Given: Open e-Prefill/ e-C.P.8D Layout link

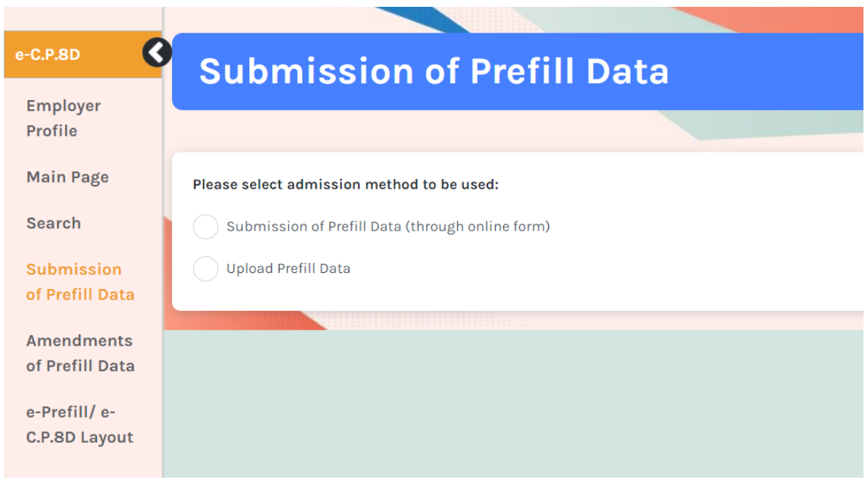Looking at the screenshot, I should click(x=80, y=425).
